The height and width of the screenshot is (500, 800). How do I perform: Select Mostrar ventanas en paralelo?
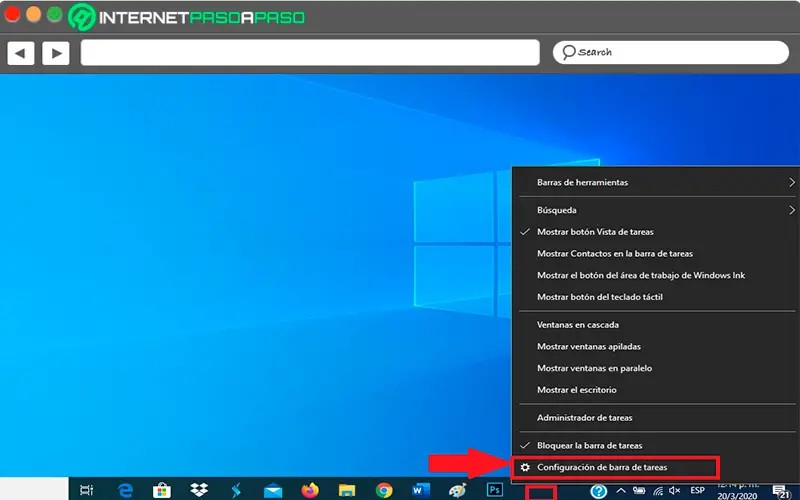(x=656, y=368)
